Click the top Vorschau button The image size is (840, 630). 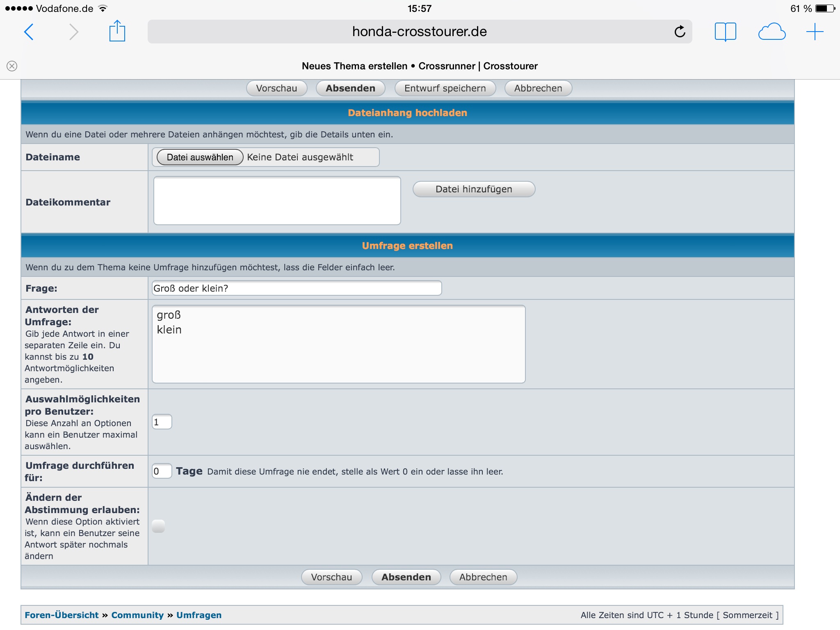pos(276,88)
